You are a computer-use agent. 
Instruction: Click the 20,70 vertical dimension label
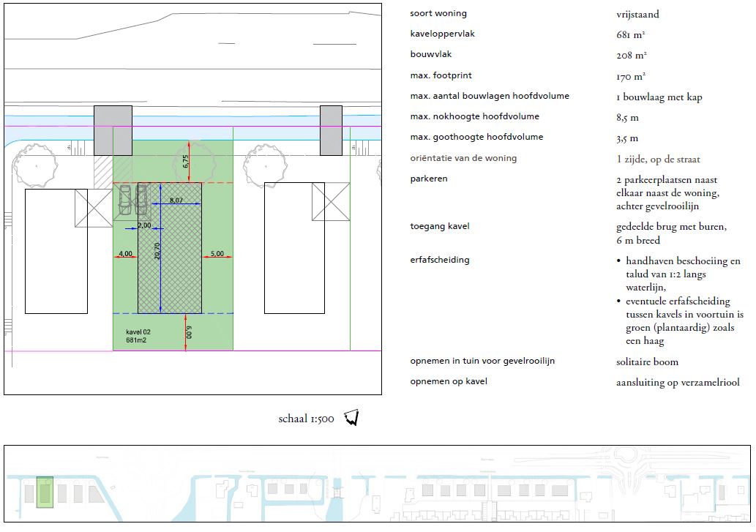[x=157, y=252]
